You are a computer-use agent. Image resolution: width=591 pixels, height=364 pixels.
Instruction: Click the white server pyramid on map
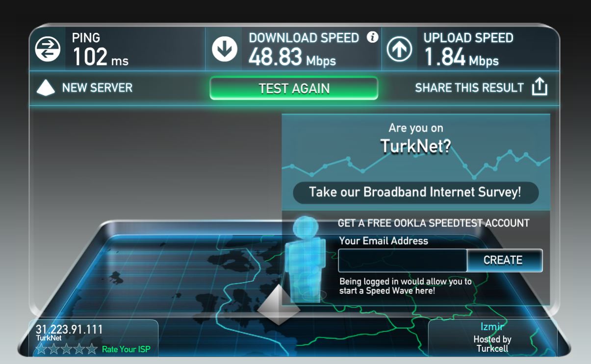click(x=279, y=305)
